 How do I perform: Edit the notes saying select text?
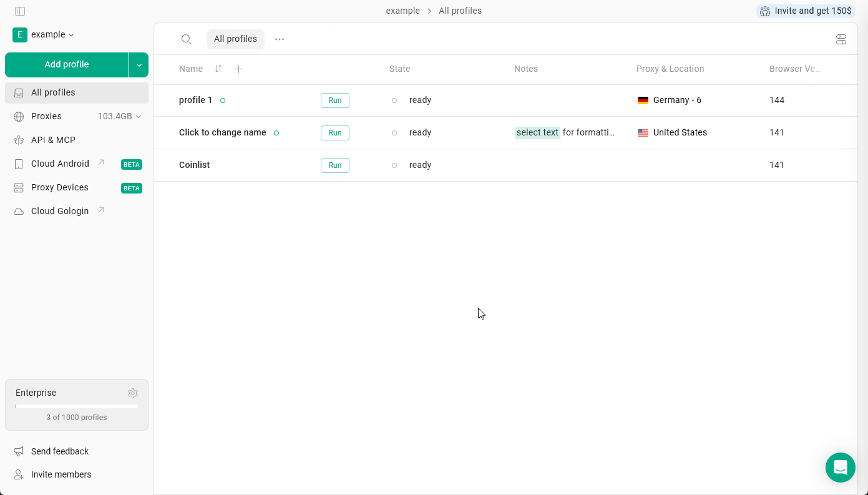(x=537, y=132)
